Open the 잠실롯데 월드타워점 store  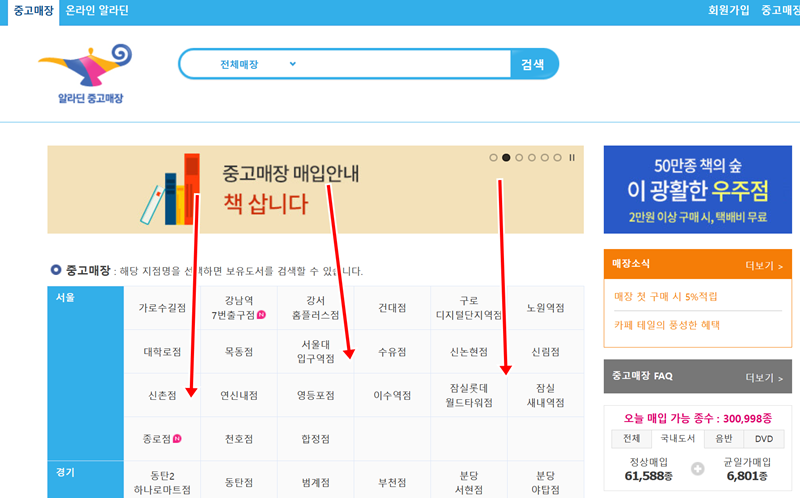469,395
